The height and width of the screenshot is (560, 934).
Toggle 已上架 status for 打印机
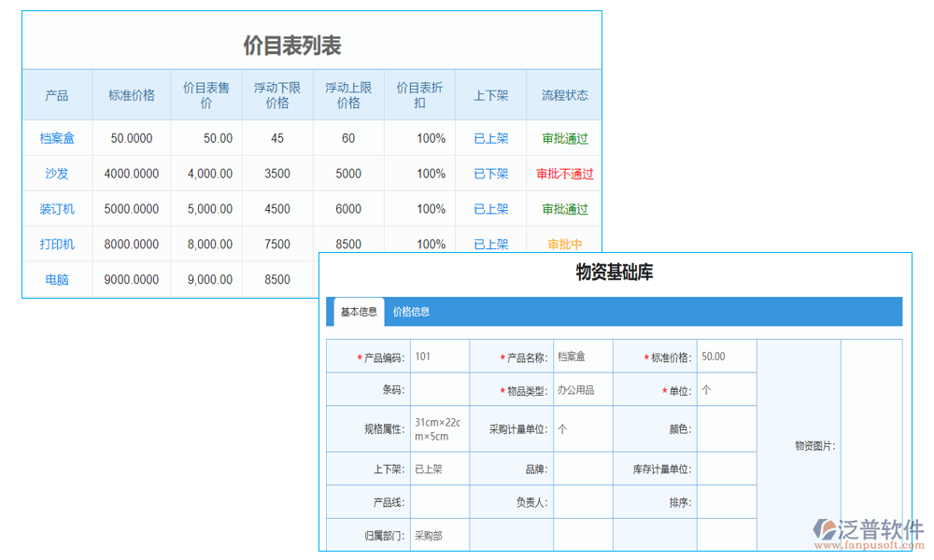click(490, 244)
